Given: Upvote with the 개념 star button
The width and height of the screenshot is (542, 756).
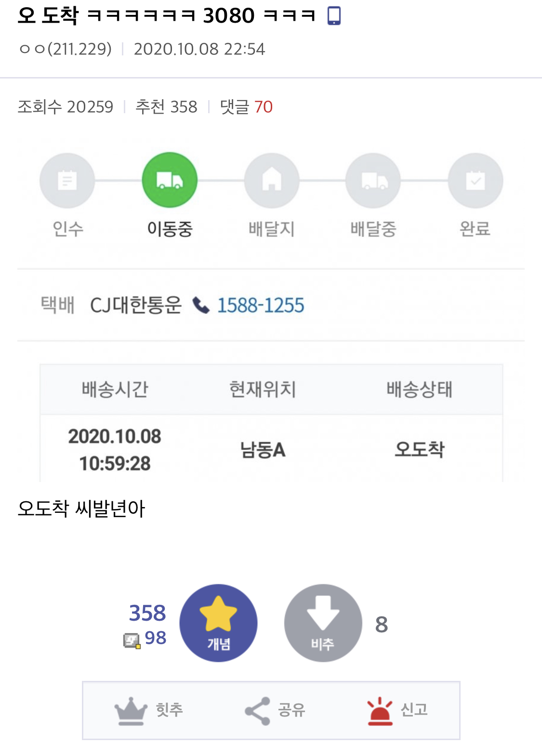Looking at the screenshot, I should pos(218,623).
